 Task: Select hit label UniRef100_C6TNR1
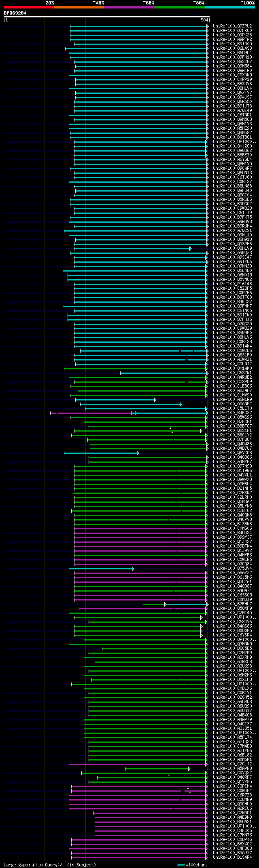pyautogui.click(x=232, y=115)
